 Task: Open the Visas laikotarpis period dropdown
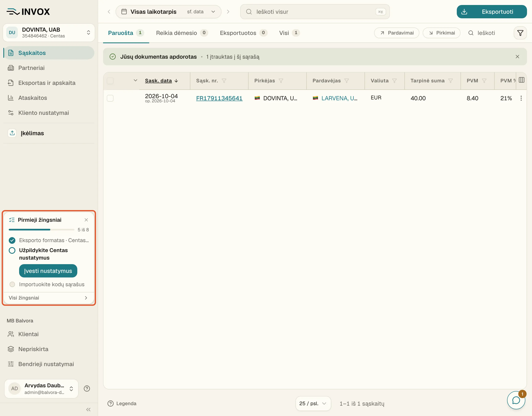(x=168, y=12)
